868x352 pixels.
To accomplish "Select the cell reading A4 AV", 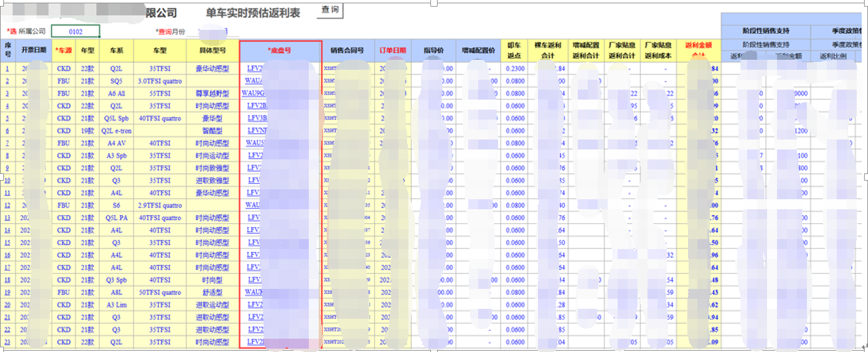I will pos(116,143).
